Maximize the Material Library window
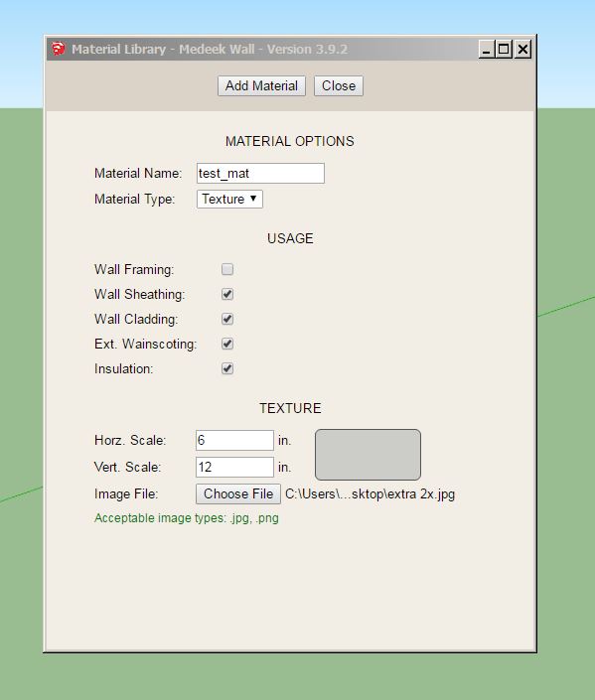The width and height of the screenshot is (595, 700). click(504, 49)
